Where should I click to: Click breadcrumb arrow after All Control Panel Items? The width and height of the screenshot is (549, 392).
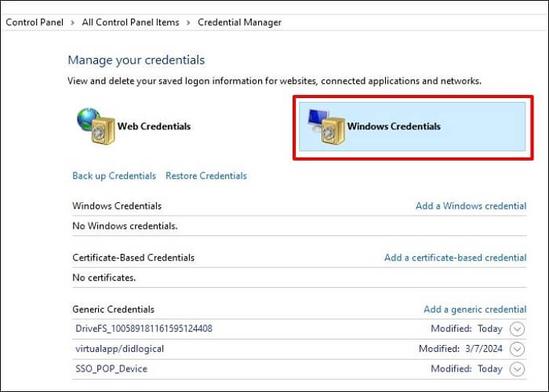pos(188,23)
